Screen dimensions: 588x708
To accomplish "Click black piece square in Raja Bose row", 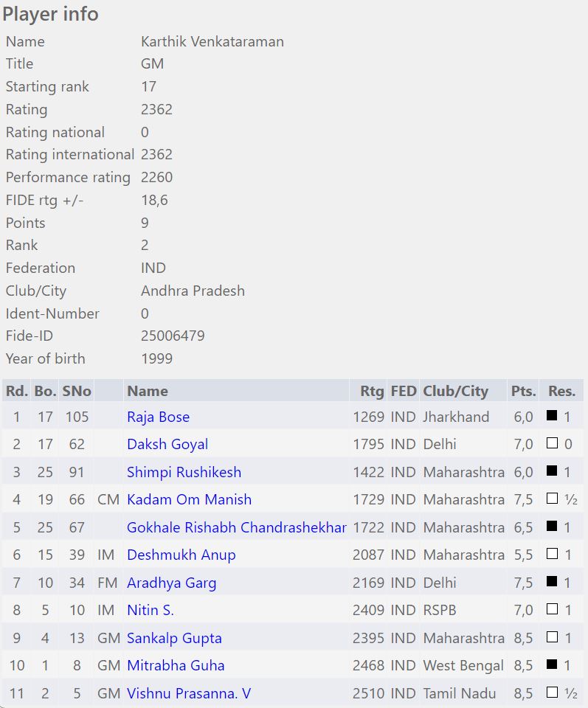I will (x=551, y=416).
